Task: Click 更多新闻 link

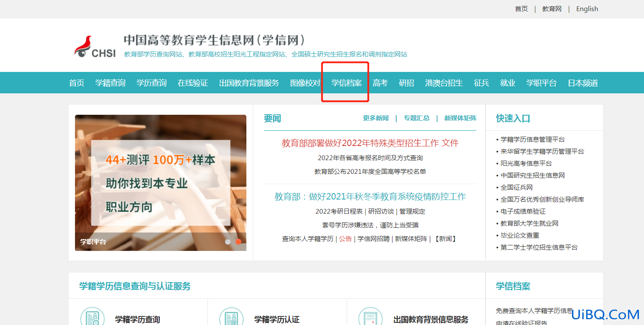Action: pyautogui.click(x=376, y=118)
